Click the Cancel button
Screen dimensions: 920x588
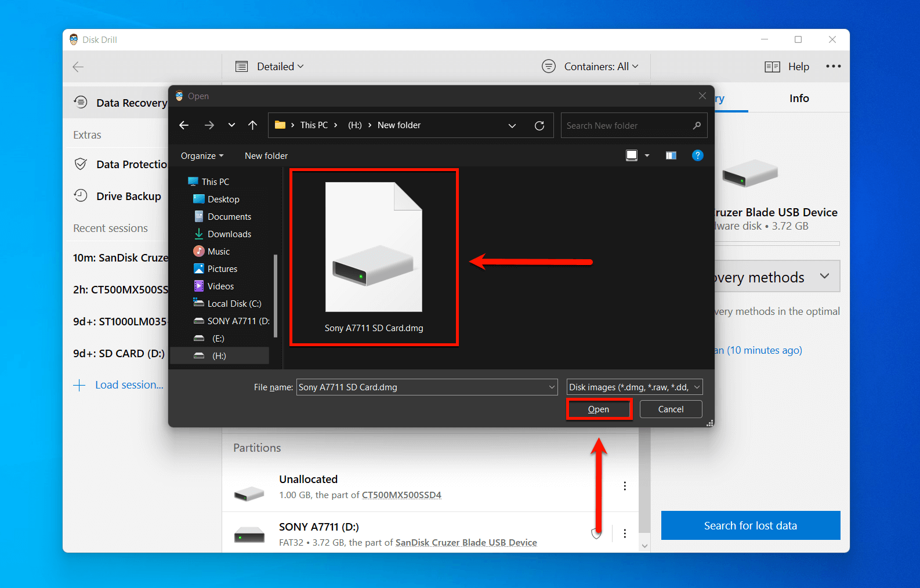click(x=671, y=409)
